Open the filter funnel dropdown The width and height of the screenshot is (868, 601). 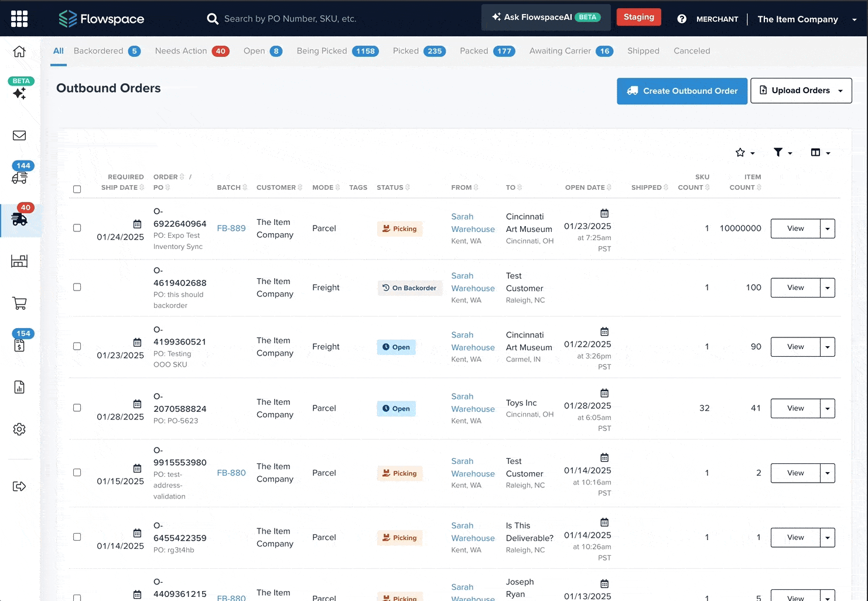tap(782, 152)
